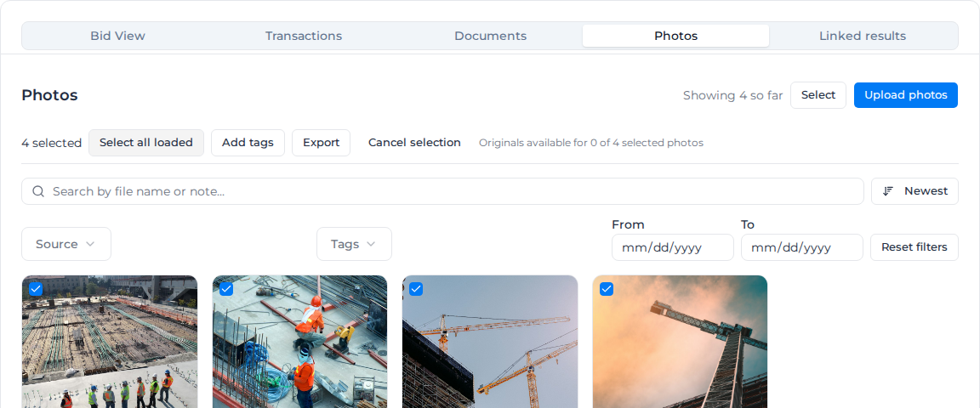Switch to the Bid View tab
Image resolution: width=980 pixels, height=408 pixels.
pos(117,36)
